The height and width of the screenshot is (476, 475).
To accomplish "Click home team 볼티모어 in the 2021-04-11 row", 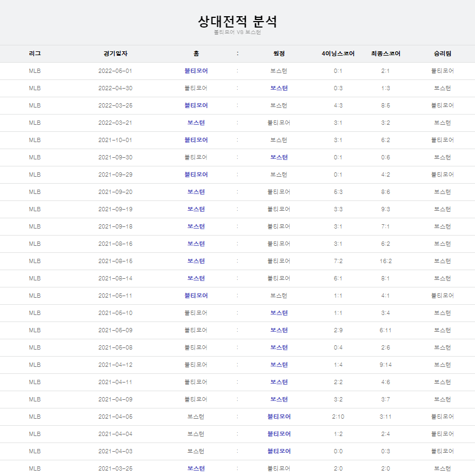I will click(x=196, y=382).
